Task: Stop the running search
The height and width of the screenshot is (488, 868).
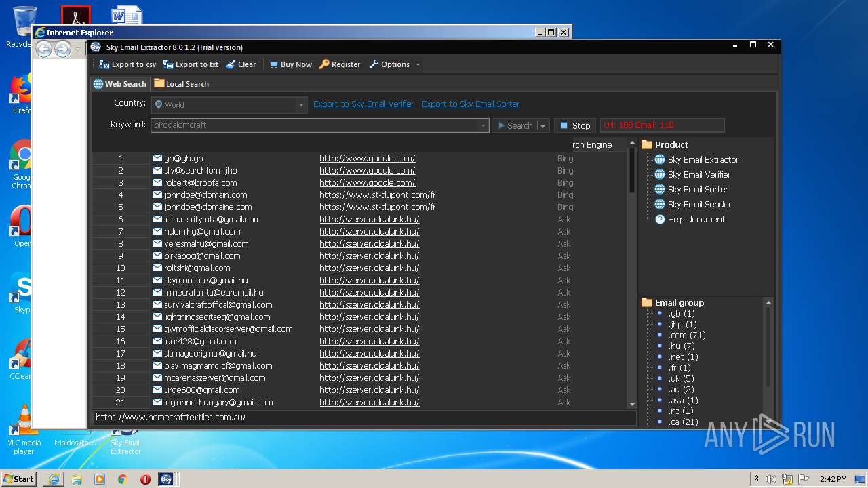Action: click(575, 125)
